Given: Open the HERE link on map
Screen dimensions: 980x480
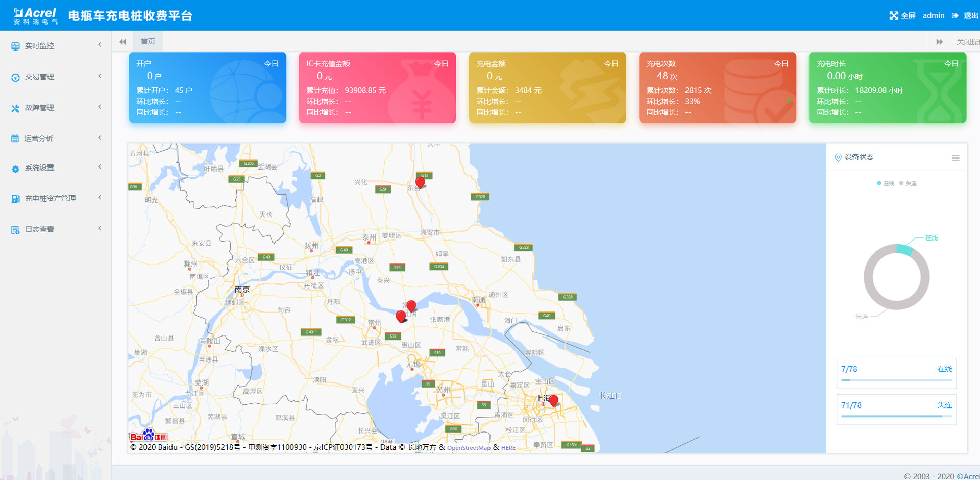Looking at the screenshot, I should pos(508,448).
